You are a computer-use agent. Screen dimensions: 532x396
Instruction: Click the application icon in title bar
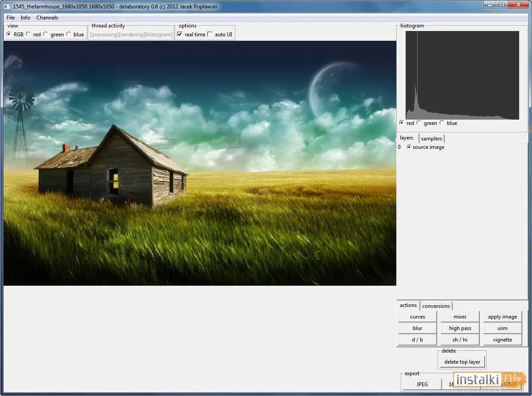pos(8,6)
